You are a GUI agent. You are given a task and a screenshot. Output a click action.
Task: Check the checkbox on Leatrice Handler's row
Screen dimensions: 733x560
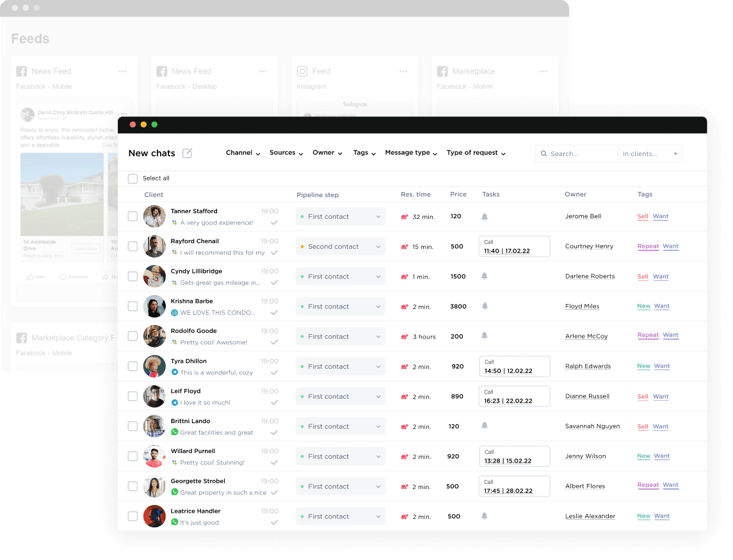click(133, 516)
